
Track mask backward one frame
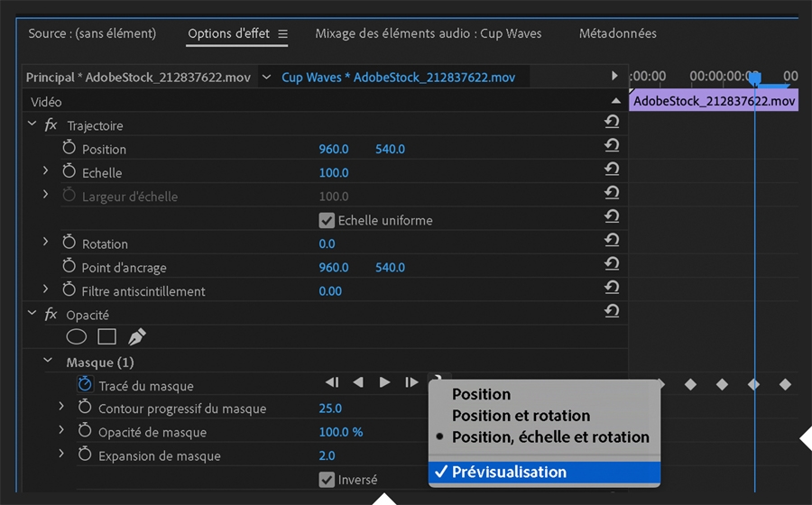coord(358,382)
